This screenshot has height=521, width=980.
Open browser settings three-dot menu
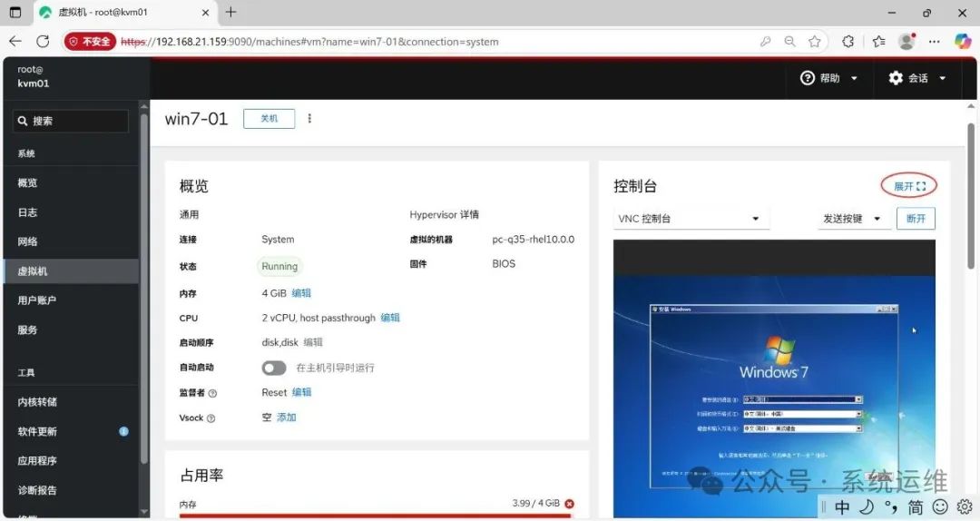tap(935, 41)
